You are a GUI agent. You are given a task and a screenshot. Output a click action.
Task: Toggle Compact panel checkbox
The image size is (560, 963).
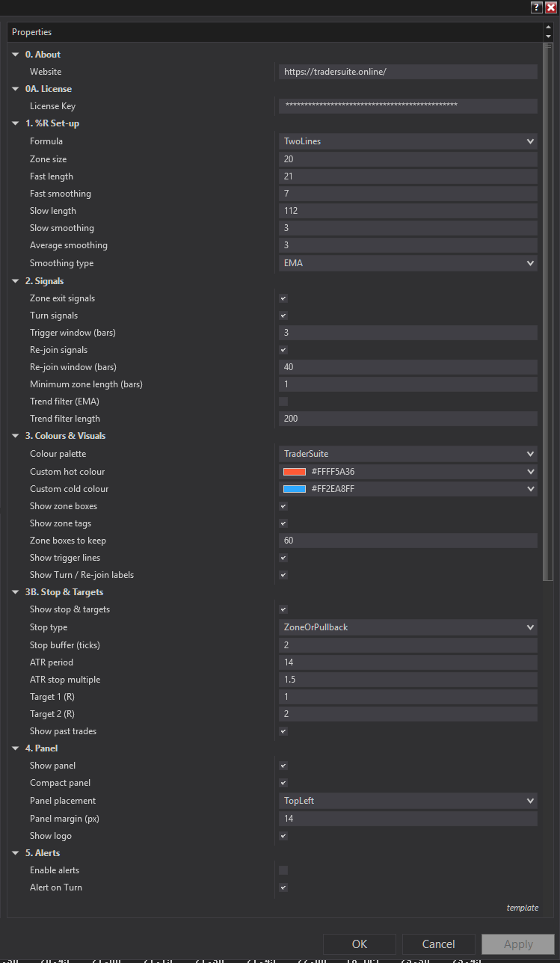pos(283,783)
